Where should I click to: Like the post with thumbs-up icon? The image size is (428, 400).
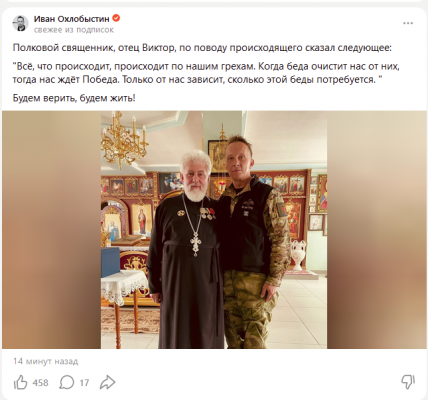[20, 382]
